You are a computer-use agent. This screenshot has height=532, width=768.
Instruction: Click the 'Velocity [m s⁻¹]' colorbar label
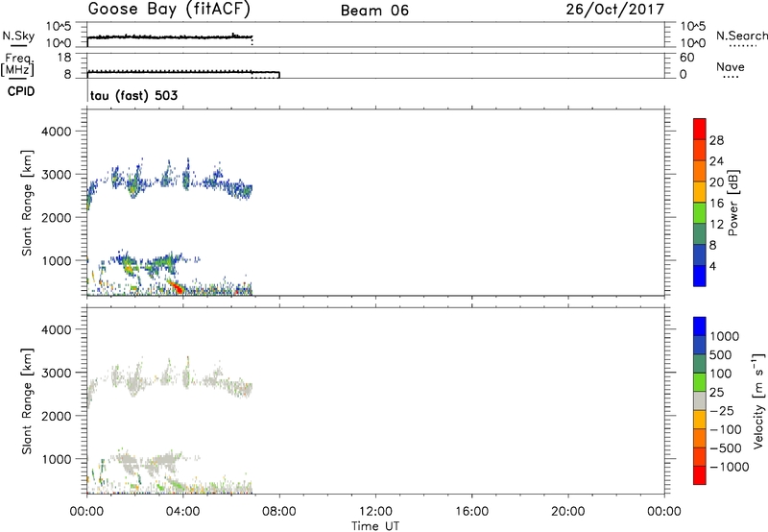[758, 400]
